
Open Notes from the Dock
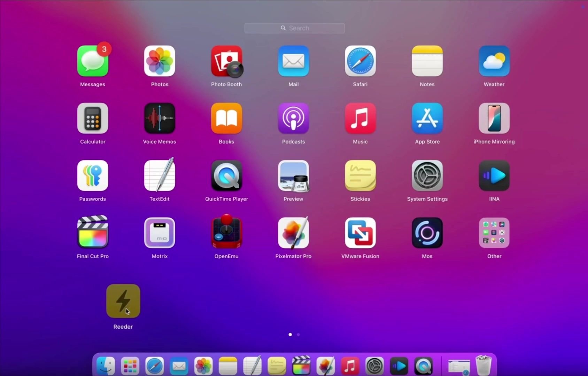pos(228,366)
